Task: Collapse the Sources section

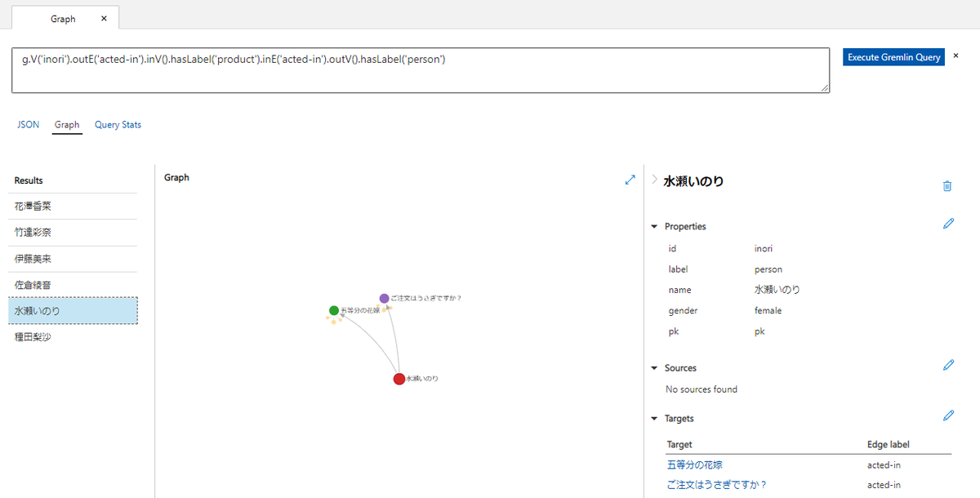Action: pyautogui.click(x=653, y=367)
